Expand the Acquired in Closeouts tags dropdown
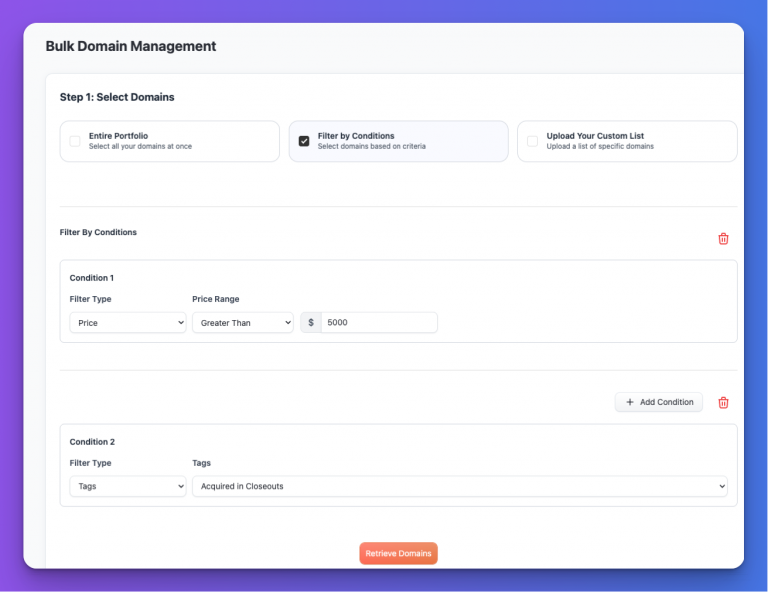768x592 pixels. point(459,486)
